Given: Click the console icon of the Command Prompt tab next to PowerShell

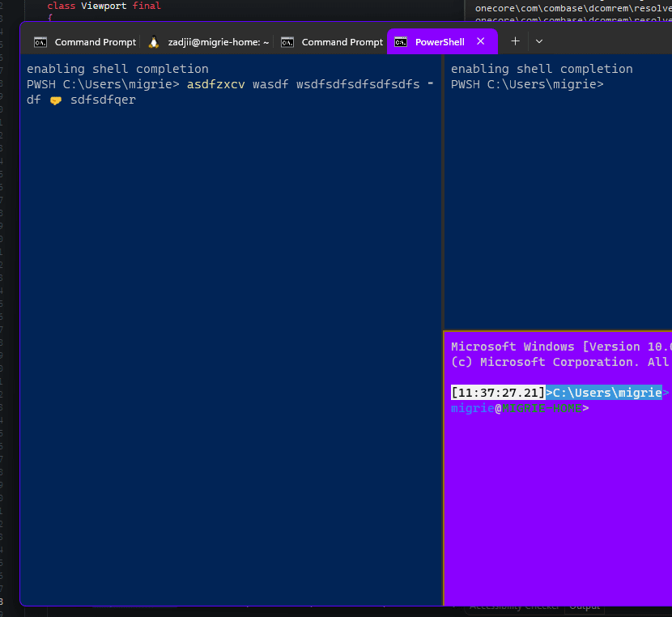Looking at the screenshot, I should point(287,42).
